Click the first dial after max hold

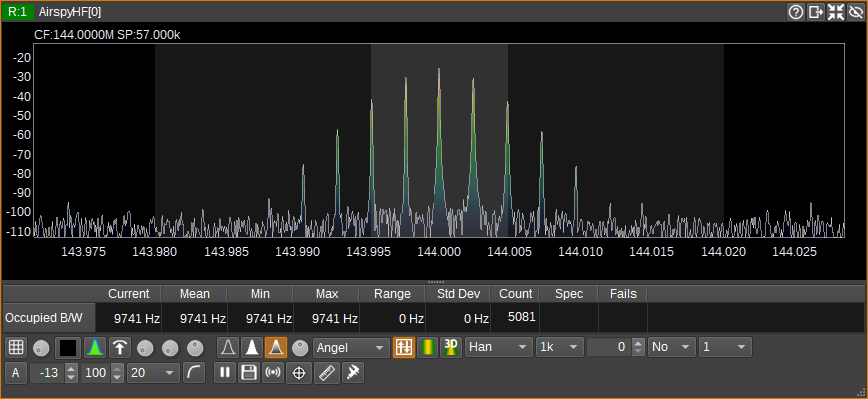145,348
